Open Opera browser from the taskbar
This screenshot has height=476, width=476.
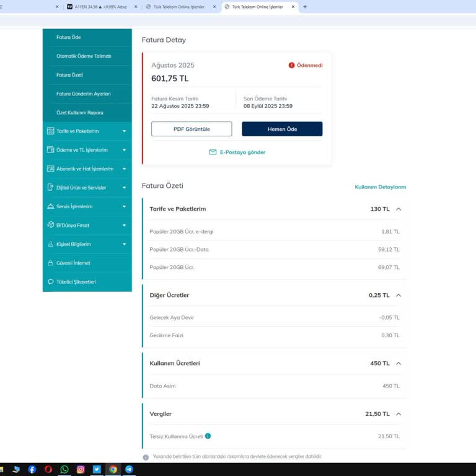point(48,469)
